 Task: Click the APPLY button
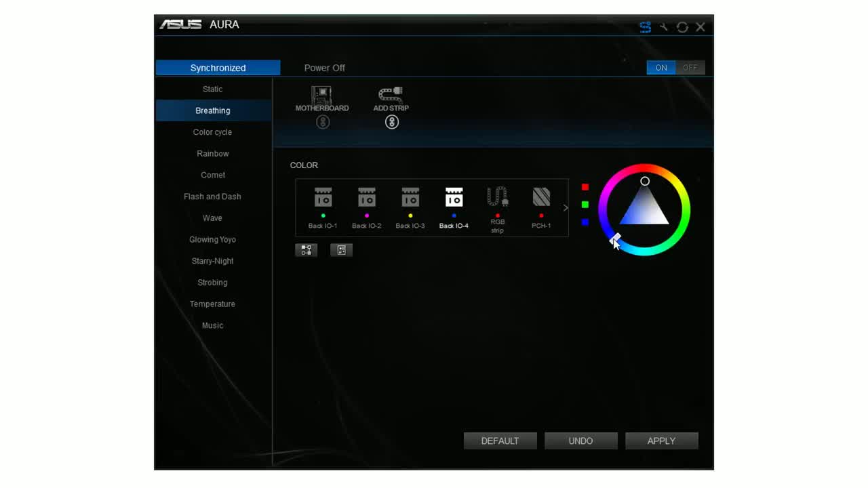click(662, 441)
